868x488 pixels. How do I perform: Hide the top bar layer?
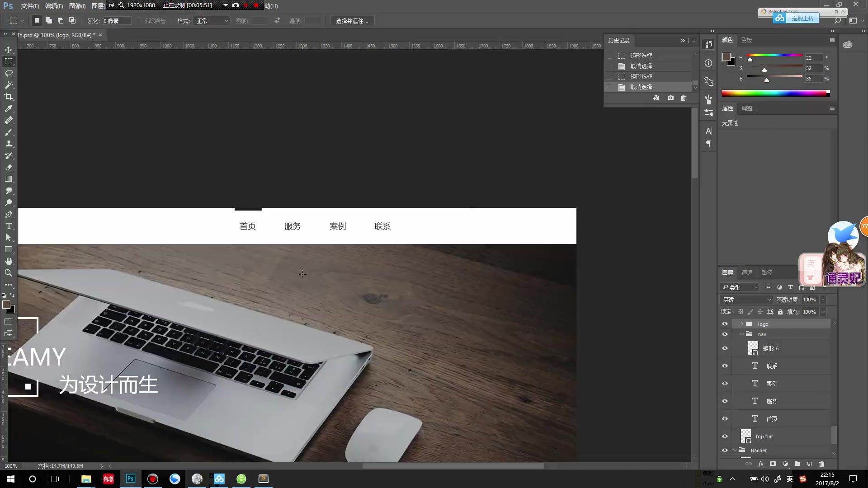pos(725,436)
